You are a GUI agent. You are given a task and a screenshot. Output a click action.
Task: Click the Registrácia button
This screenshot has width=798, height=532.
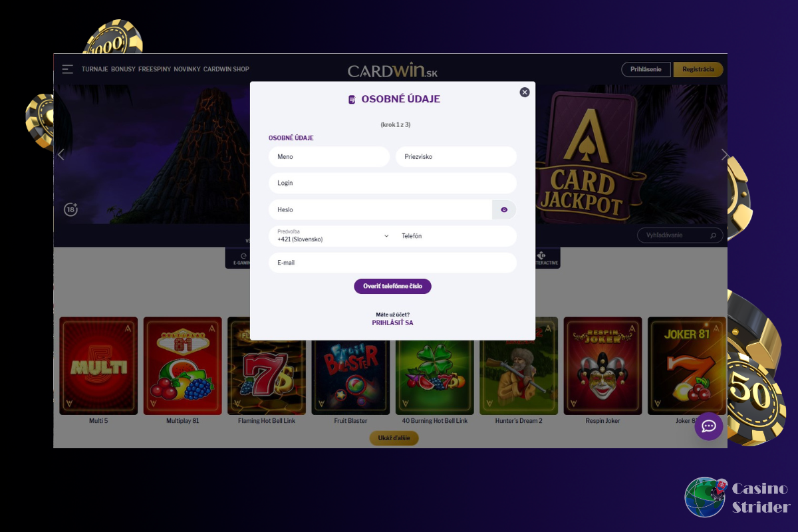coord(698,69)
